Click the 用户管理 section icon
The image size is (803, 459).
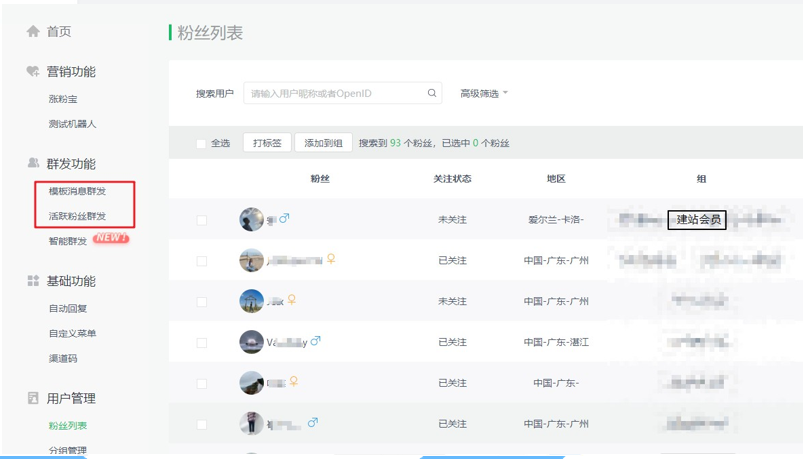(33, 398)
